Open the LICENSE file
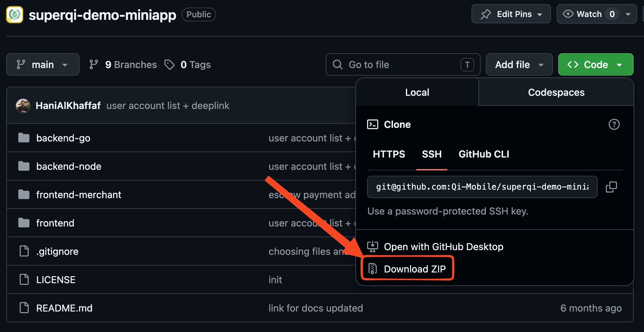This screenshot has width=644, height=332. (x=56, y=280)
